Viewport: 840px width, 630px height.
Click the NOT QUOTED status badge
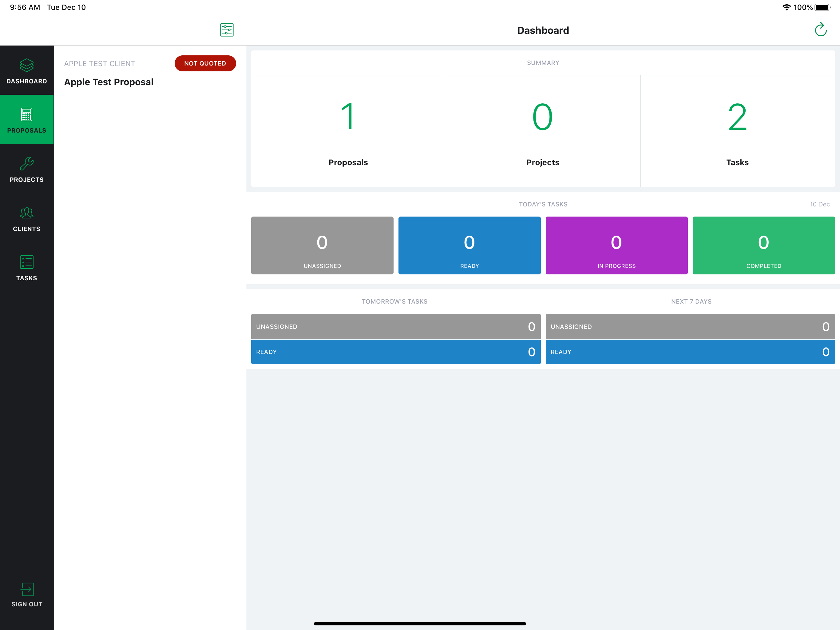pyautogui.click(x=205, y=63)
